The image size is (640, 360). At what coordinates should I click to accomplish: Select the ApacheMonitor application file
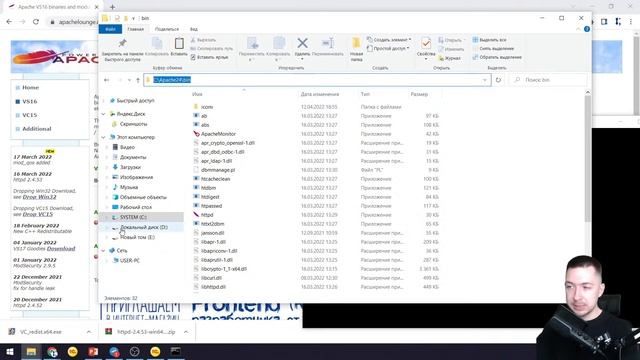point(218,134)
